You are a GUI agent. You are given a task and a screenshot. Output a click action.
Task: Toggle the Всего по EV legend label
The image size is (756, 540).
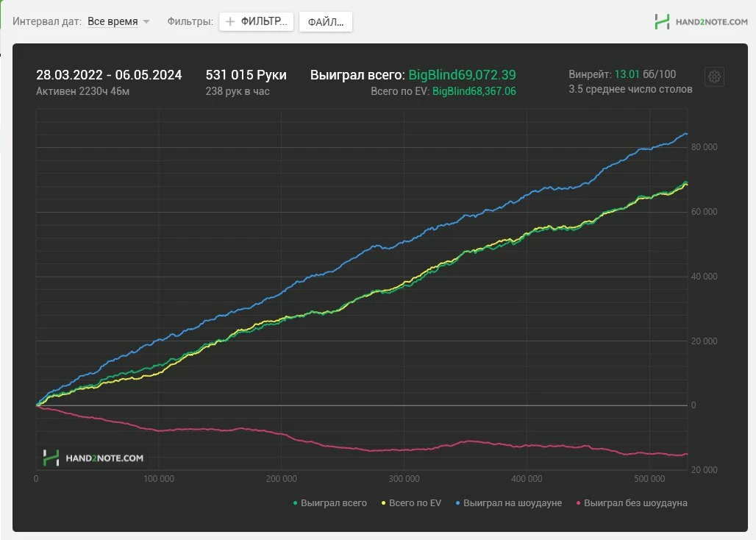415,503
